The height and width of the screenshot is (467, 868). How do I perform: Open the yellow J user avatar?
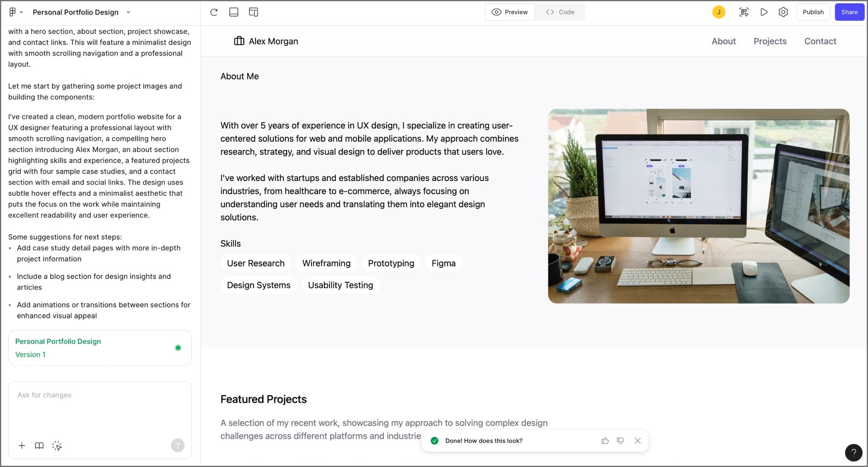pyautogui.click(x=718, y=12)
